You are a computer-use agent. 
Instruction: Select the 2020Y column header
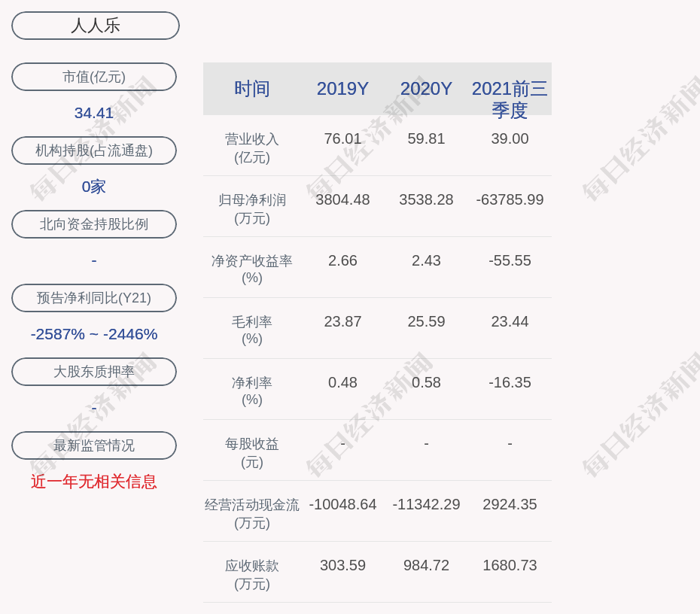[426, 89]
